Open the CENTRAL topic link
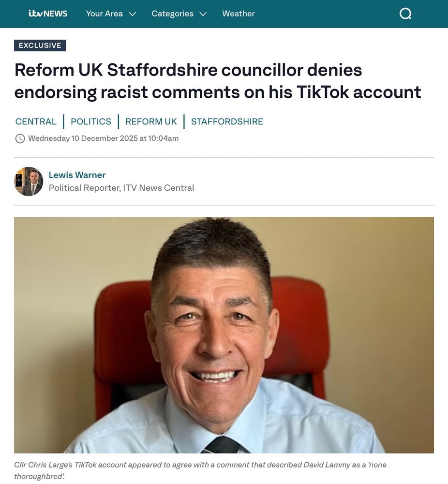Screen dimensions: 448x484 tap(36, 121)
